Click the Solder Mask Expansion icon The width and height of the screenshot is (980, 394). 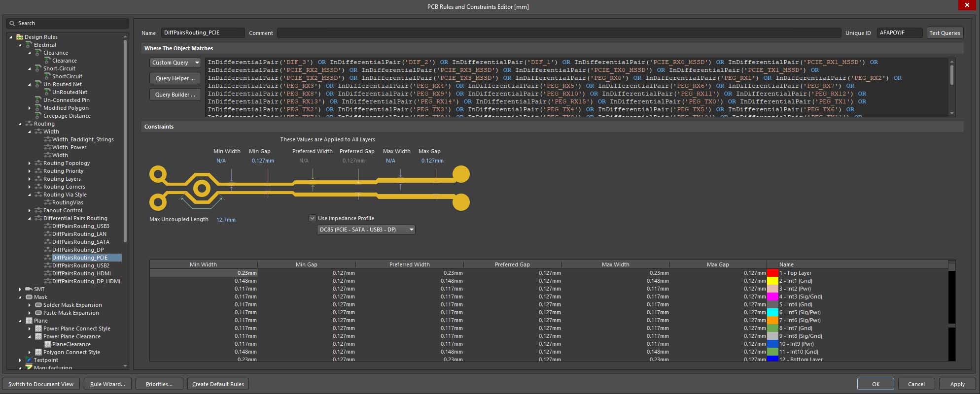[38, 305]
